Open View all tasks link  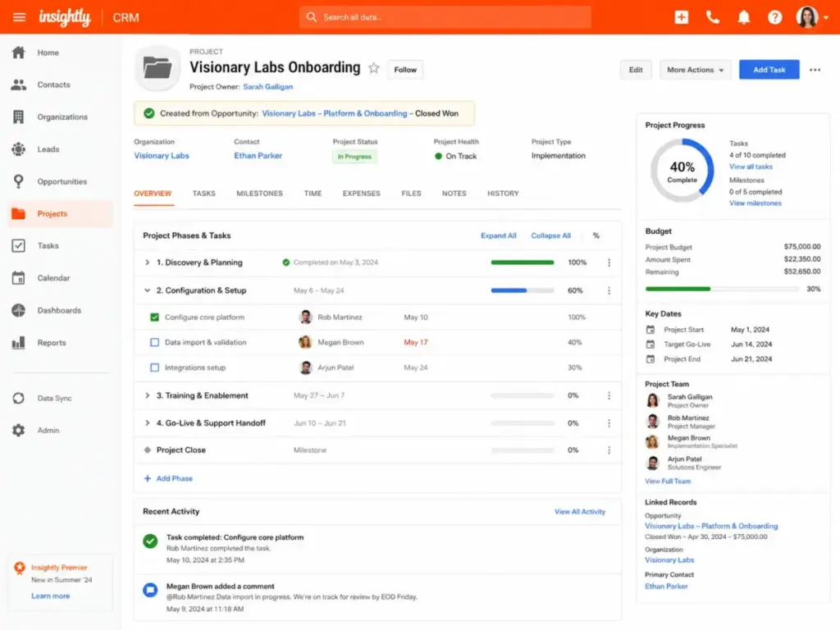751,167
